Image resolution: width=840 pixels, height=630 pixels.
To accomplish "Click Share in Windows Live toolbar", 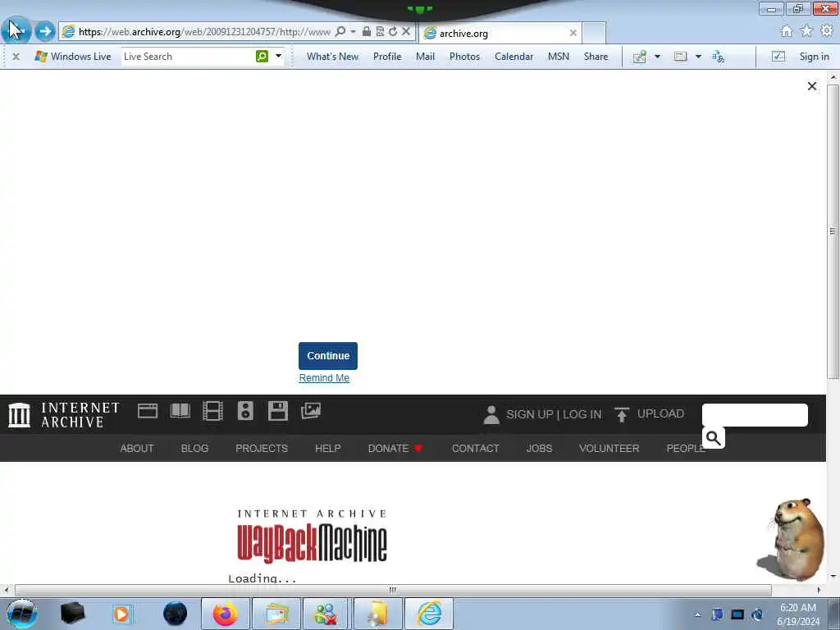I will (x=596, y=57).
